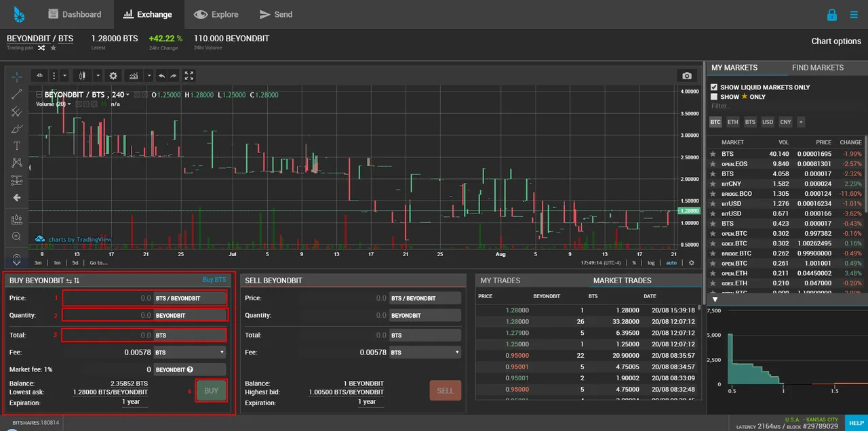The image size is (868, 431).
Task: Open interval dropdown arrow next to dots
Action: point(65,76)
